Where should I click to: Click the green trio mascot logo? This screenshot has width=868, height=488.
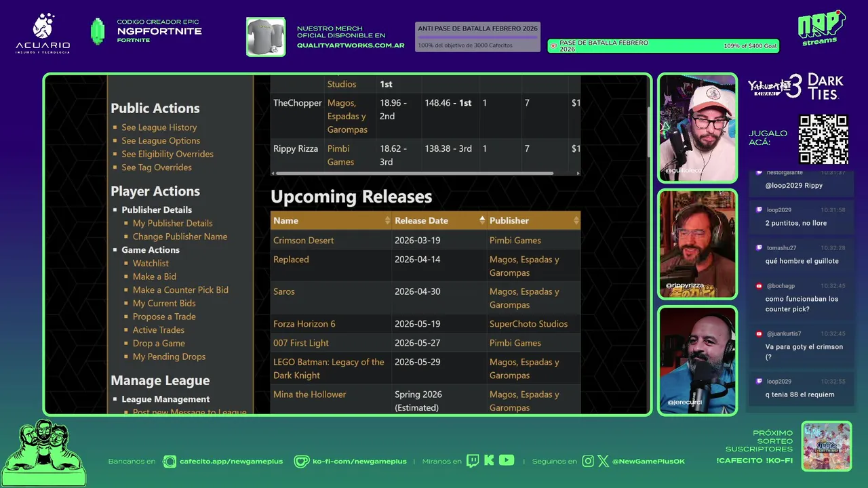(x=43, y=453)
